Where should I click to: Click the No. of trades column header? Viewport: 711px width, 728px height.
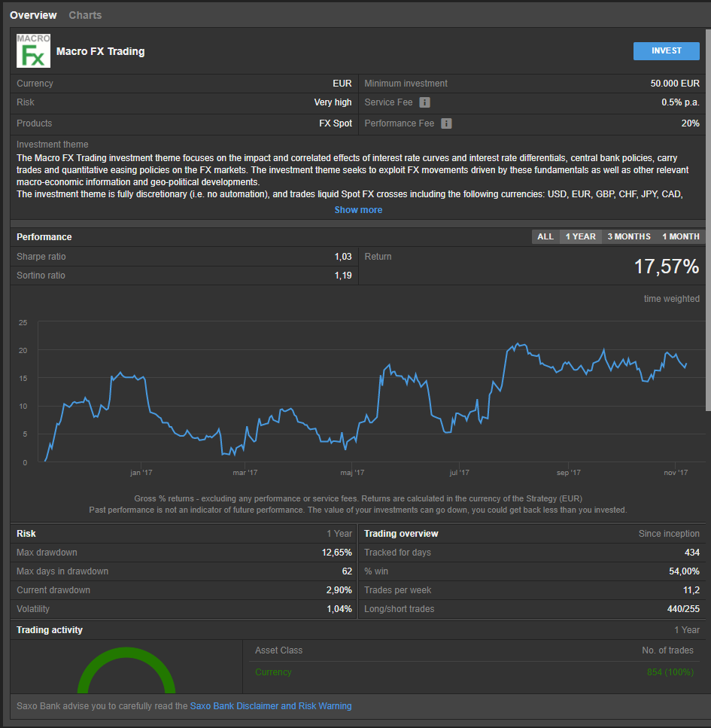(668, 650)
